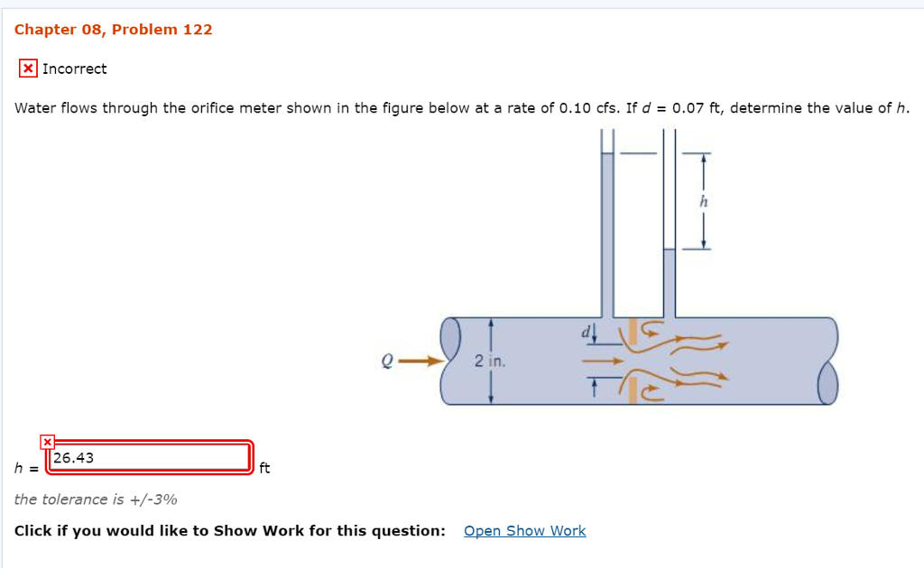Click the Incorrect label text
Viewport: 924px width, 568px height.
click(x=75, y=69)
